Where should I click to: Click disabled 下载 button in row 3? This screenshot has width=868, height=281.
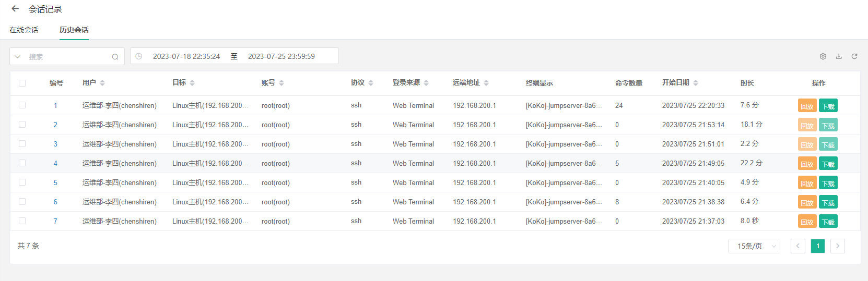click(828, 144)
